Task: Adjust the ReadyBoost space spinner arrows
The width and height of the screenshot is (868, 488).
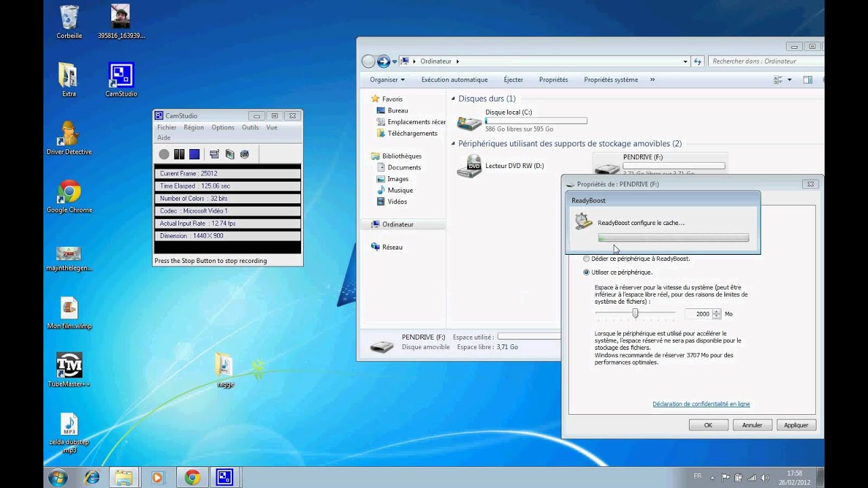Action: click(717, 314)
